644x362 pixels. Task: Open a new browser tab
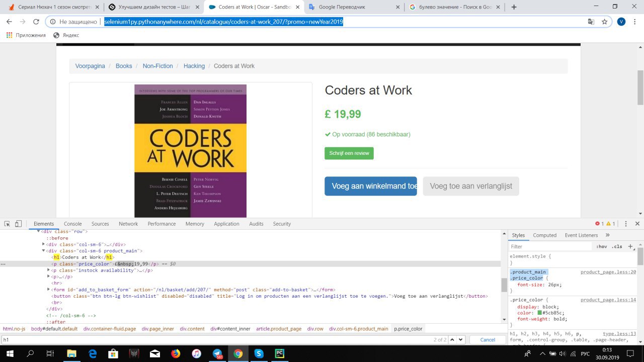[x=514, y=7]
